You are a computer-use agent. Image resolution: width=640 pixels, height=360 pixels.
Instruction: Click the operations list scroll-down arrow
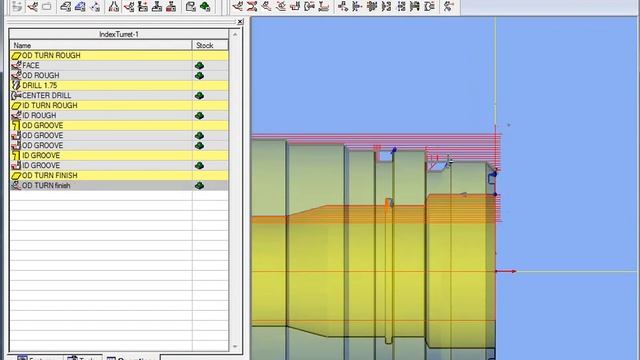tap(235, 347)
